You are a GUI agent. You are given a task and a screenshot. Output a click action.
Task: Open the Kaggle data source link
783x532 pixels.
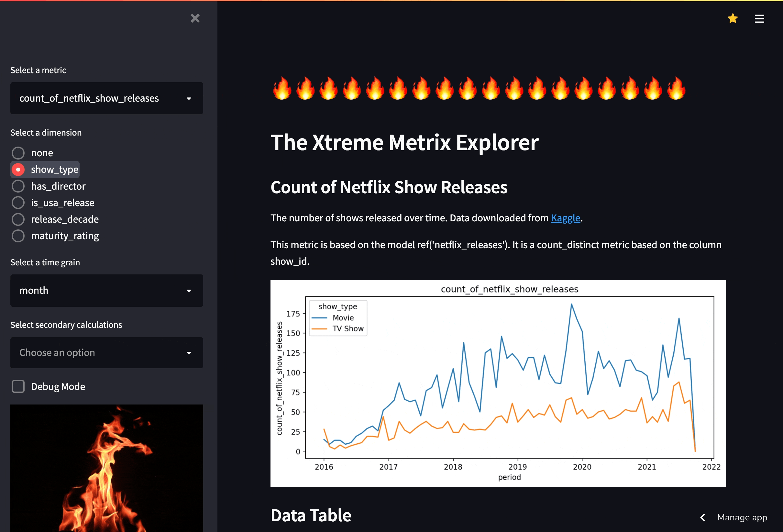[x=565, y=218]
